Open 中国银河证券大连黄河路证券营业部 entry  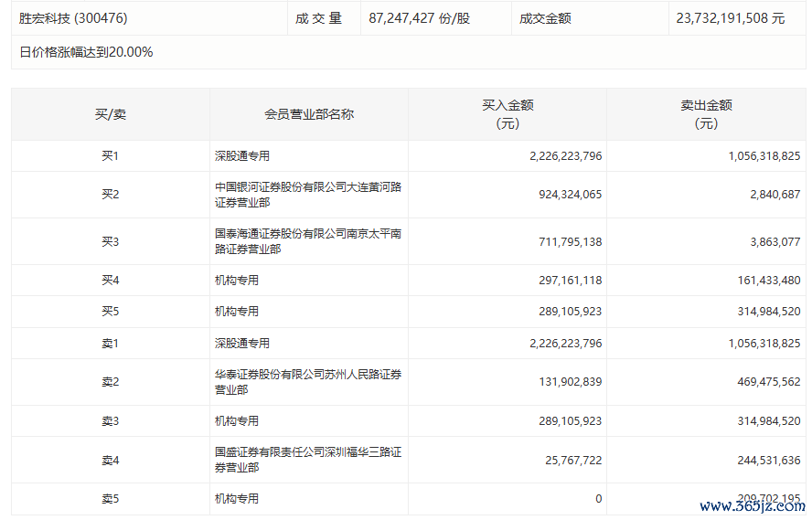pyautogui.click(x=308, y=195)
